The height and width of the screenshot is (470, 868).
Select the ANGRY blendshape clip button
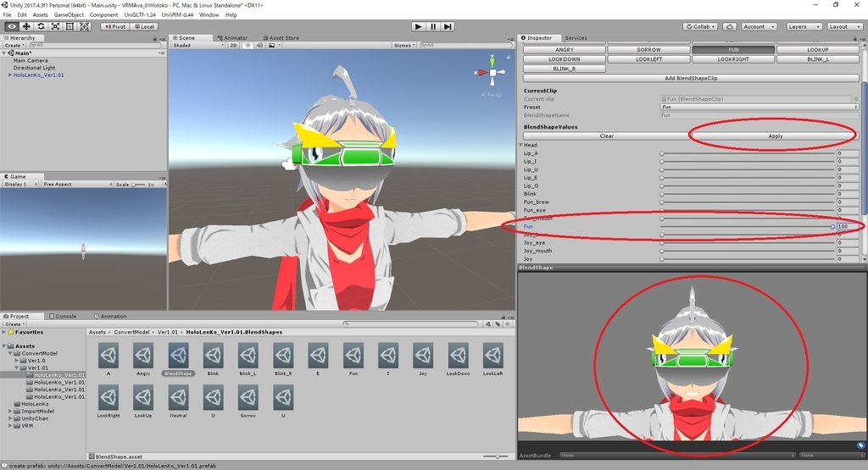(x=564, y=50)
